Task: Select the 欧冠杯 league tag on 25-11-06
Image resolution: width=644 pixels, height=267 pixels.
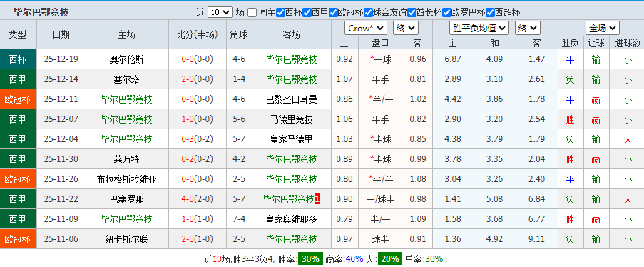Action: 18,239
